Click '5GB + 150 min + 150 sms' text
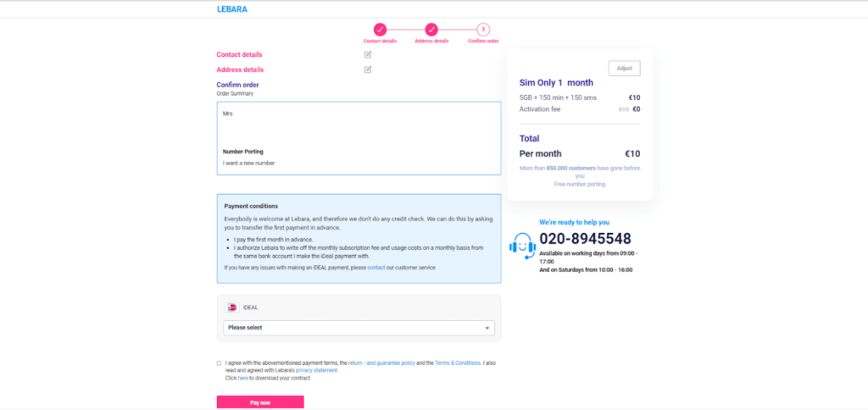 click(558, 97)
